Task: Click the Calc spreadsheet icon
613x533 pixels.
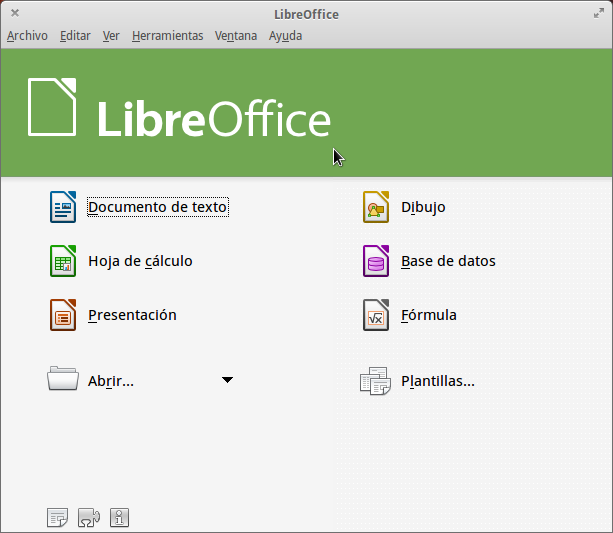Action: click(63, 261)
